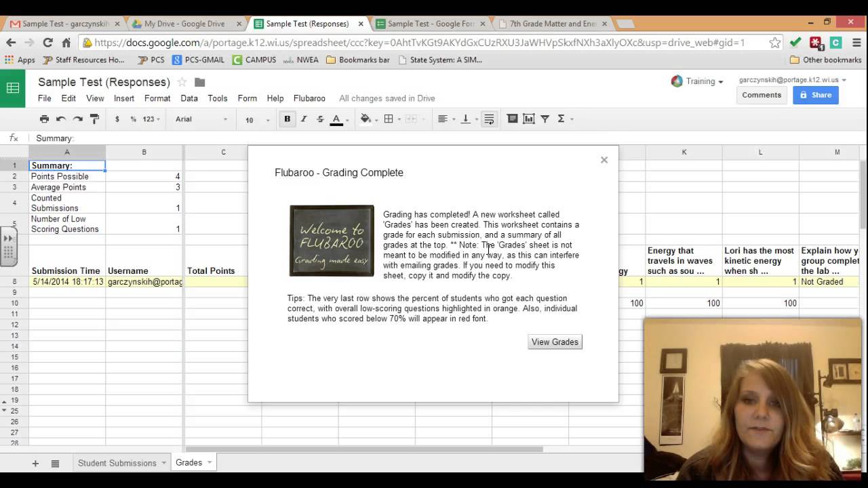Bookmark this page with star
This screenshot has height=488, width=868.
(x=775, y=42)
